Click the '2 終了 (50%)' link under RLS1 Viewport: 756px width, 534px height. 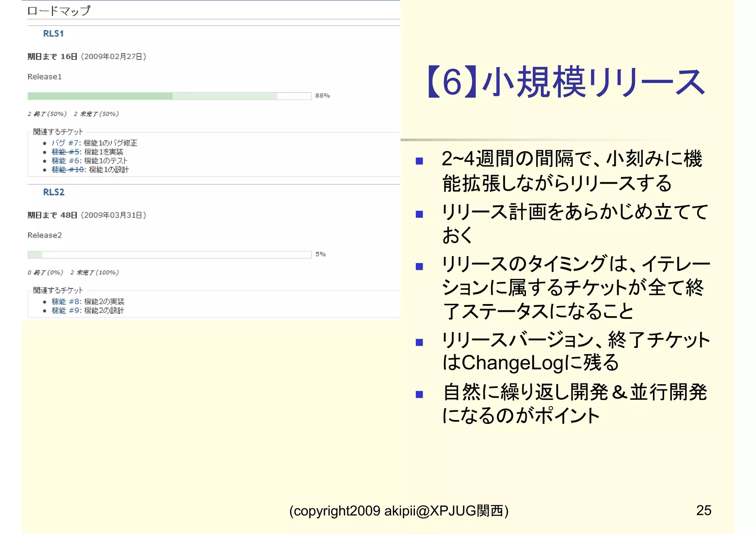coord(47,114)
